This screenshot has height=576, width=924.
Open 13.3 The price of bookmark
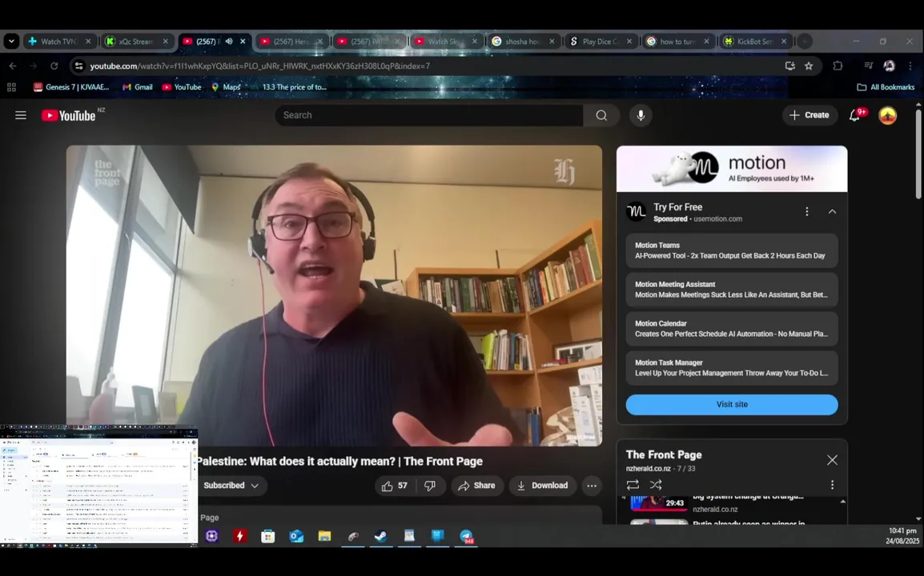[x=289, y=87]
